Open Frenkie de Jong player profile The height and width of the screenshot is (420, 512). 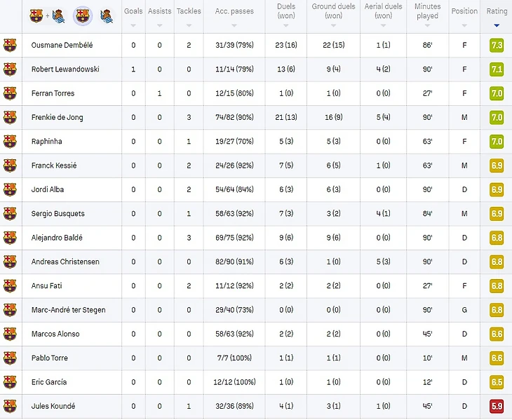coord(57,118)
